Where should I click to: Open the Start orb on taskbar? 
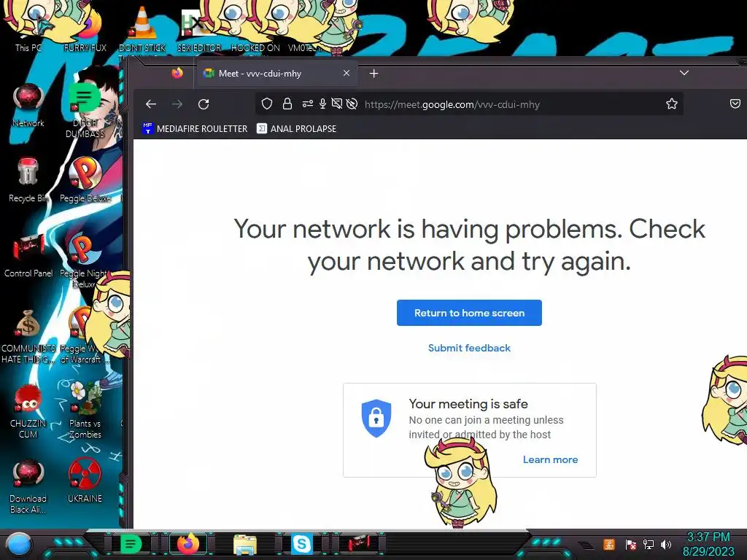click(19, 544)
